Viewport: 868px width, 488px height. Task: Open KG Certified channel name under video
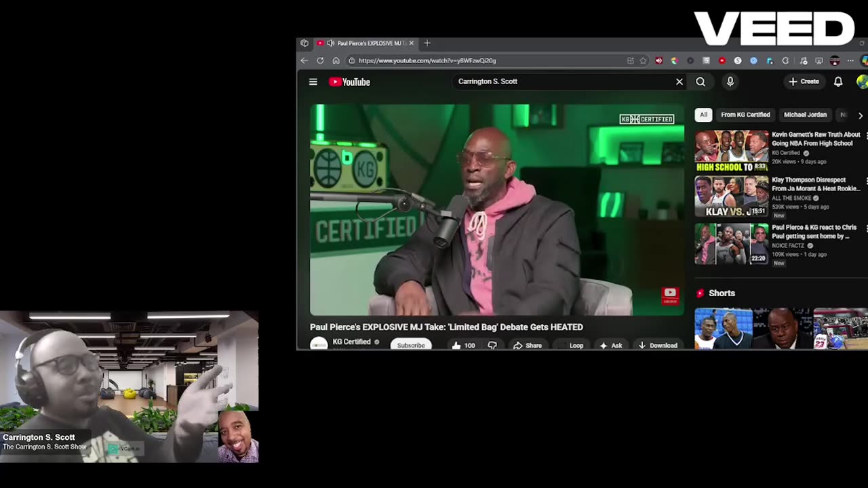[351, 342]
